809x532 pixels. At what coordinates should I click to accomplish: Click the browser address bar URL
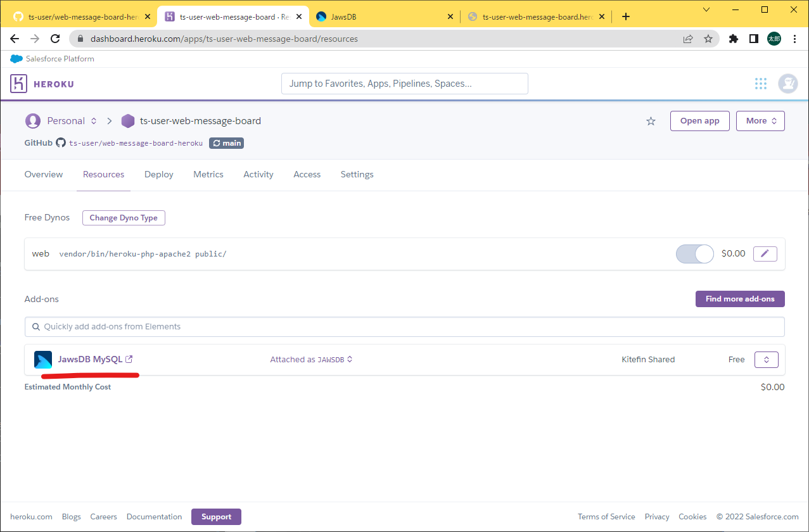pos(224,39)
